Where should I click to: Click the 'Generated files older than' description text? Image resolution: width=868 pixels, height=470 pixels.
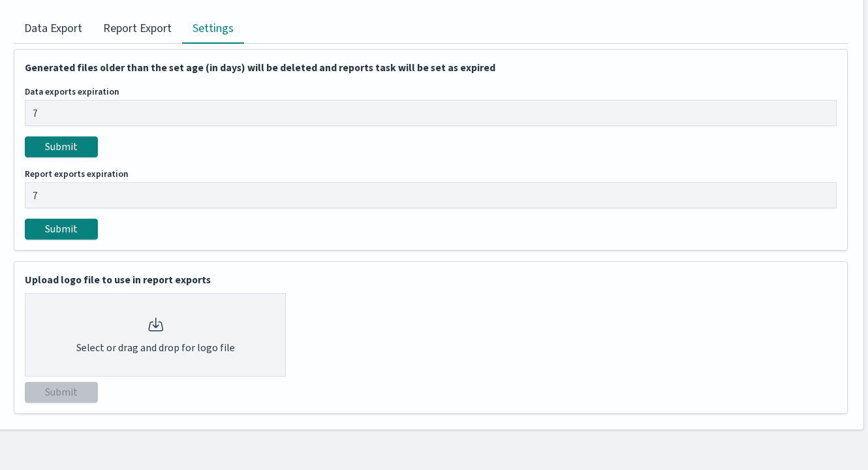(x=260, y=67)
